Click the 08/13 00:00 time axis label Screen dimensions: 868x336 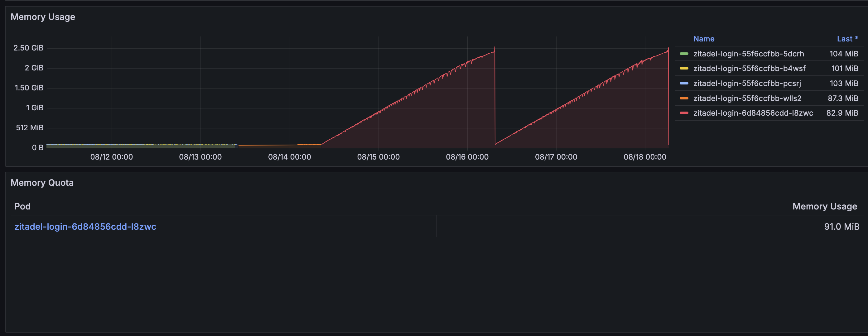tap(200, 157)
